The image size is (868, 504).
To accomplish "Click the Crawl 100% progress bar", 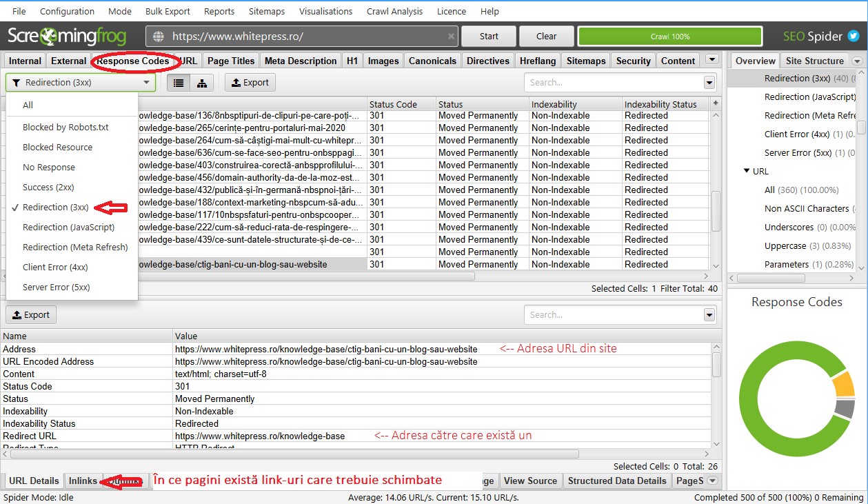I will [670, 37].
